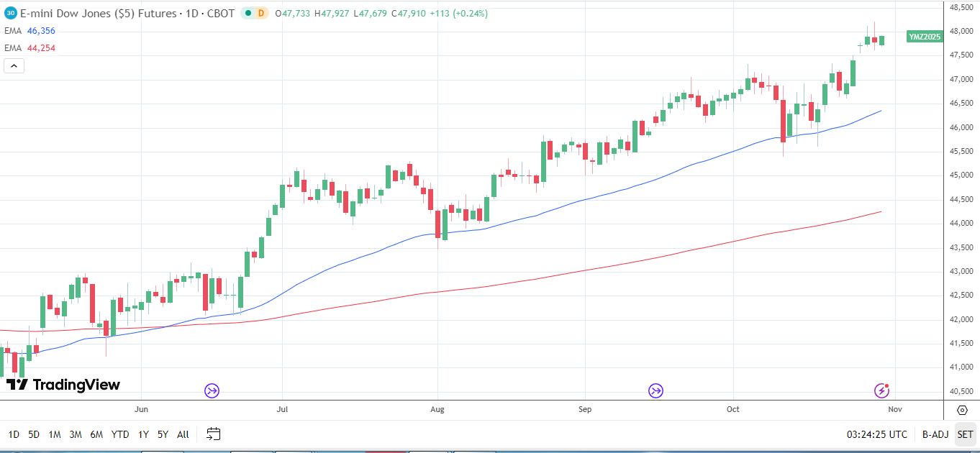Collapse the indicator legend with the up arrow

click(x=13, y=65)
